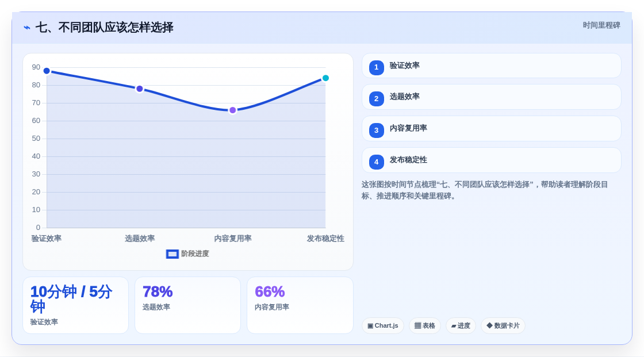Click the 10分钟 / 5分钟 stat card
This screenshot has width=644, height=357.
pyautogui.click(x=75, y=305)
